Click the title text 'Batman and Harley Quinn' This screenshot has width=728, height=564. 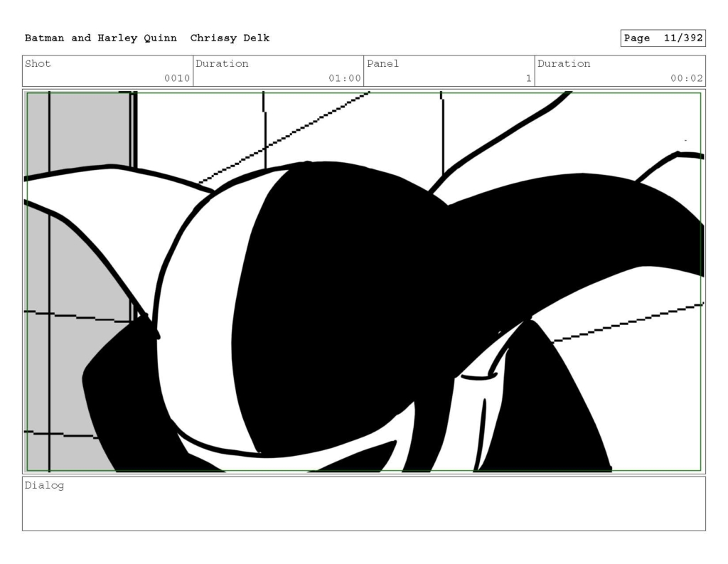point(101,38)
